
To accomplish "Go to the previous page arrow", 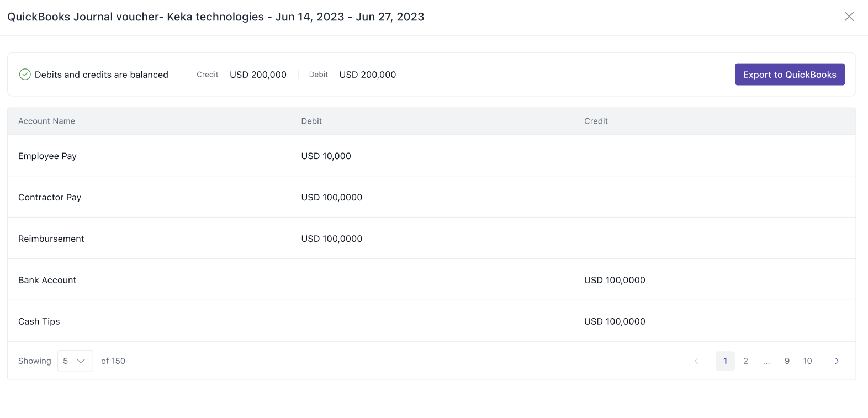I will (696, 361).
